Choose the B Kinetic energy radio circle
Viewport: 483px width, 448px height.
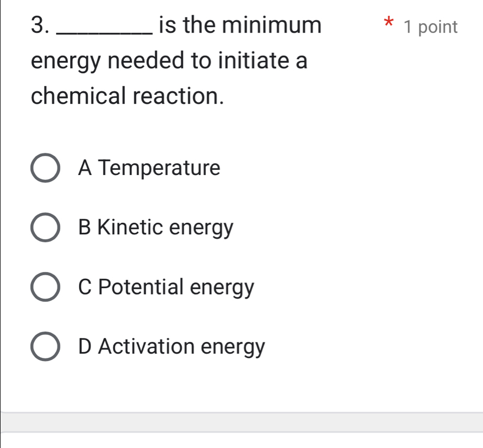46,228
